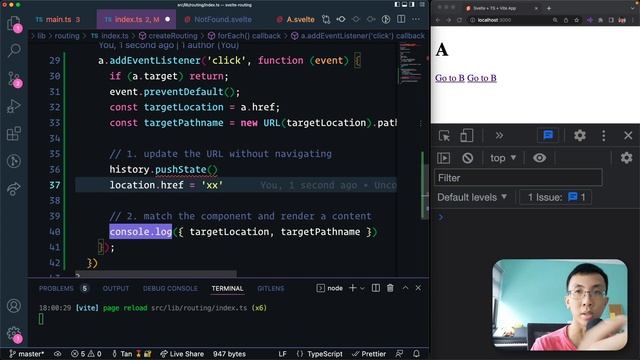Screen dimensions: 640x360
Task: Open the DEBUG CONSOLE panel tab
Action: tap(170, 289)
